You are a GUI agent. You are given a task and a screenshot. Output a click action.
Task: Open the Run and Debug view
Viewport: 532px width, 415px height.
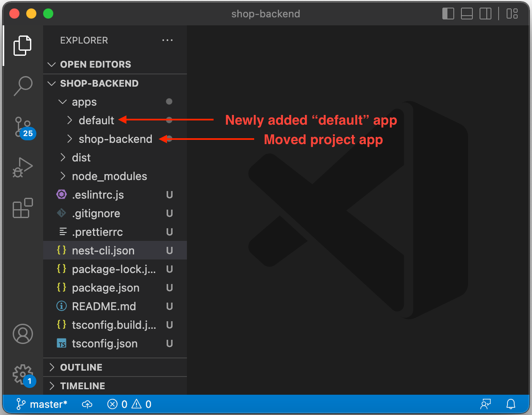23,167
